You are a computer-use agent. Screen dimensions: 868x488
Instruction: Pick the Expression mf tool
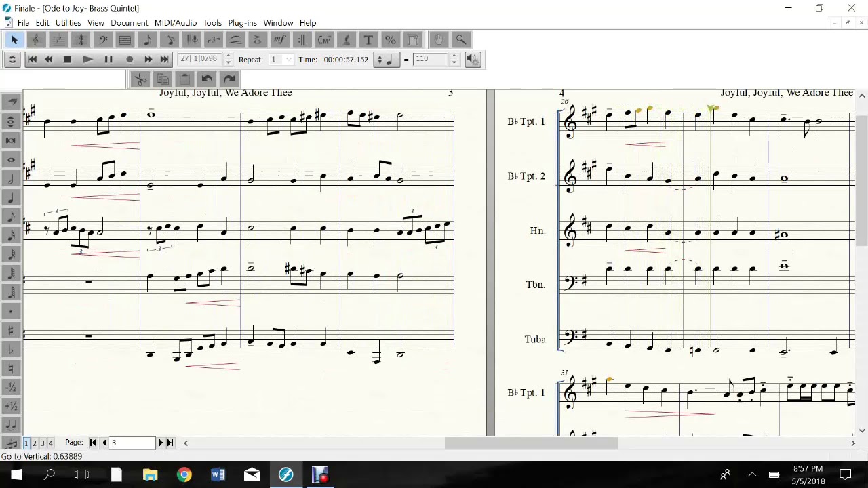(279, 40)
